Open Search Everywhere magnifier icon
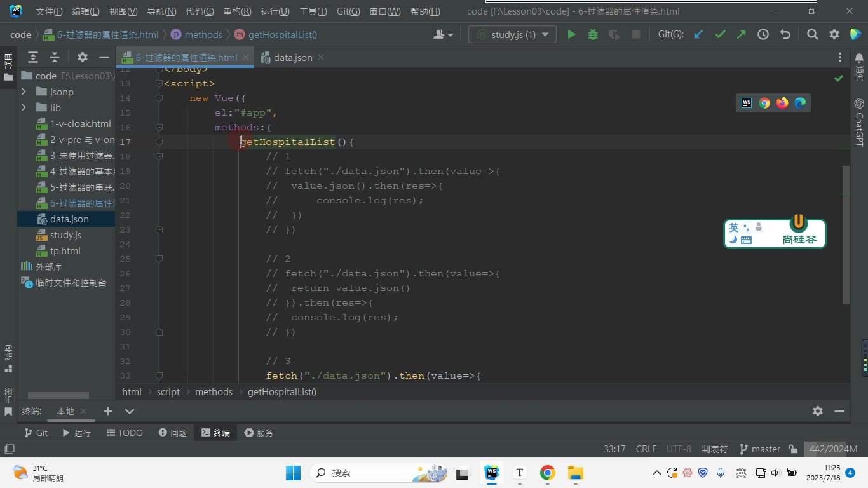This screenshot has height=488, width=868. pos(812,35)
